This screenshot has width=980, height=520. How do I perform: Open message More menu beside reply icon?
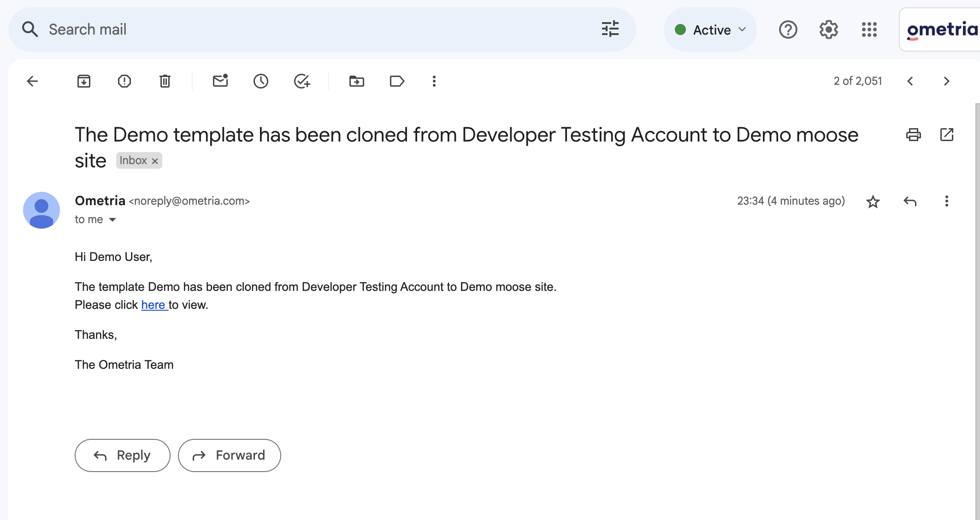(x=947, y=201)
